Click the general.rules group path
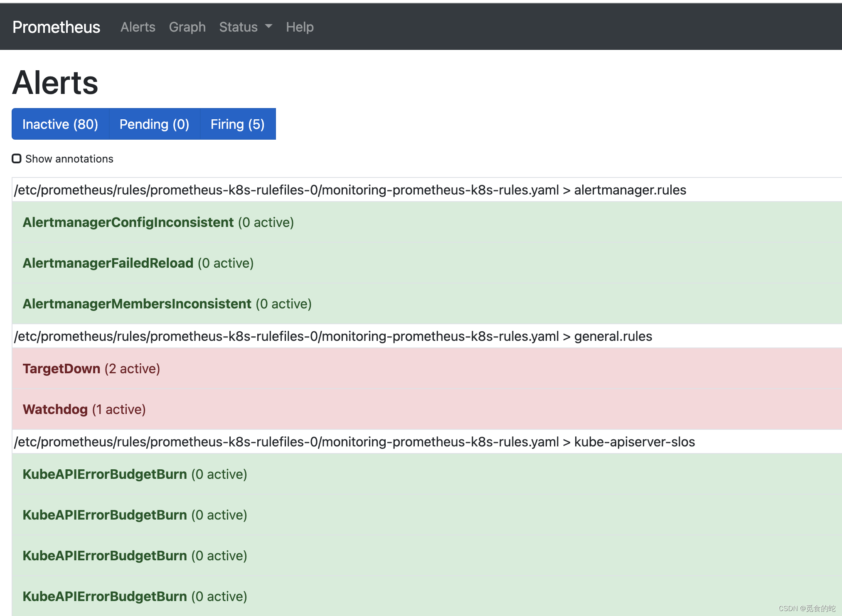The width and height of the screenshot is (842, 616). [x=333, y=336]
